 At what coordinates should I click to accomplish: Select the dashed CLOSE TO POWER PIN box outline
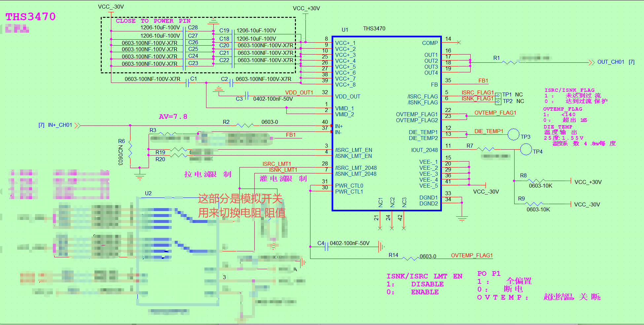(x=198, y=45)
